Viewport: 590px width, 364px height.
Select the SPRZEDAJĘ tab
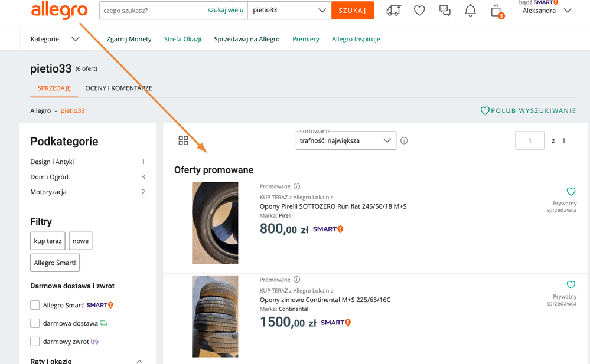[x=54, y=88]
